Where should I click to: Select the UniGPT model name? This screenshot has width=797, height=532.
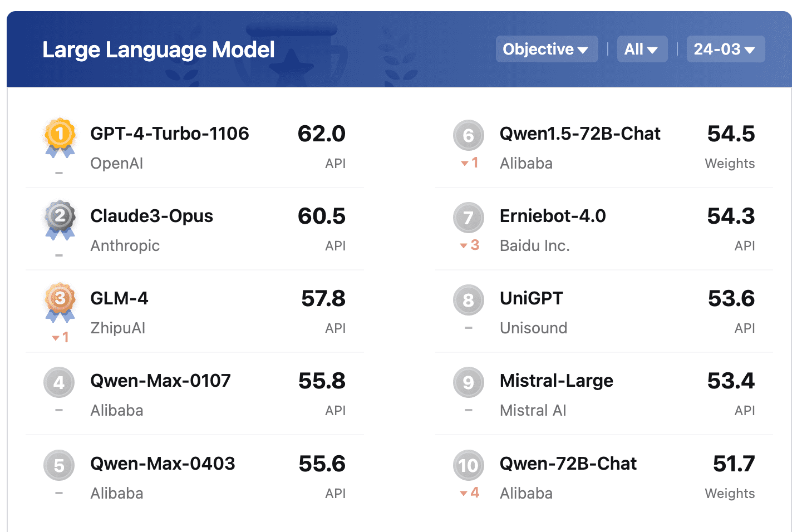coord(531,298)
